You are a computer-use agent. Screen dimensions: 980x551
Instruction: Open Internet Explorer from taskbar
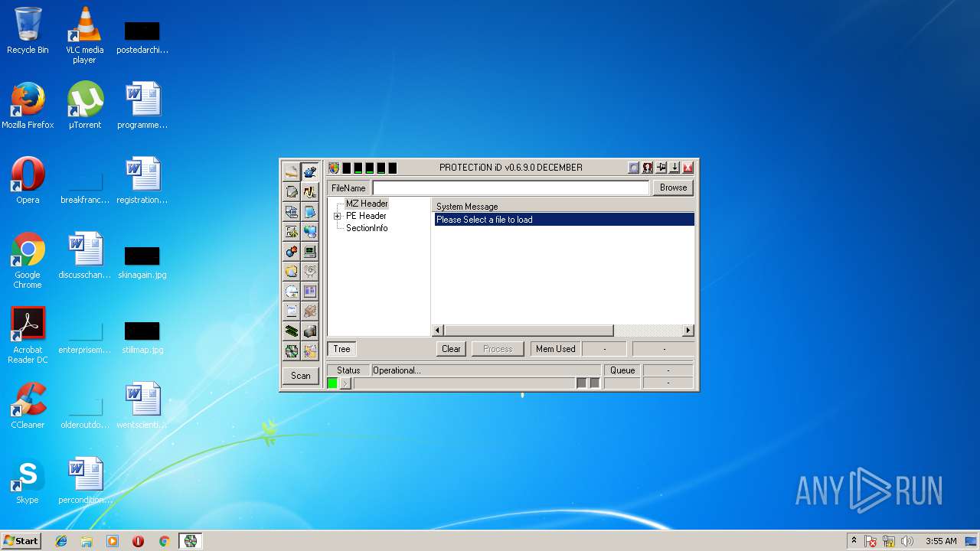(x=61, y=541)
